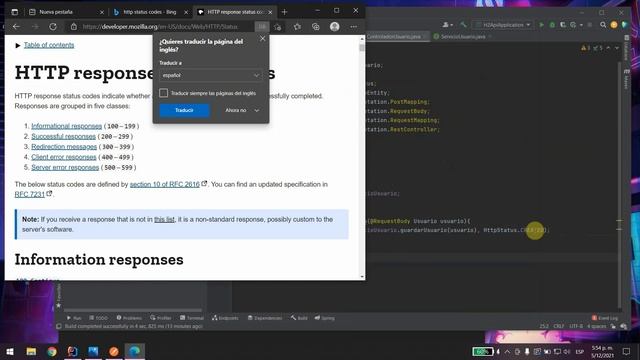Click the Windows Start button
Viewport: 640px width, 360px height.
[10, 351]
